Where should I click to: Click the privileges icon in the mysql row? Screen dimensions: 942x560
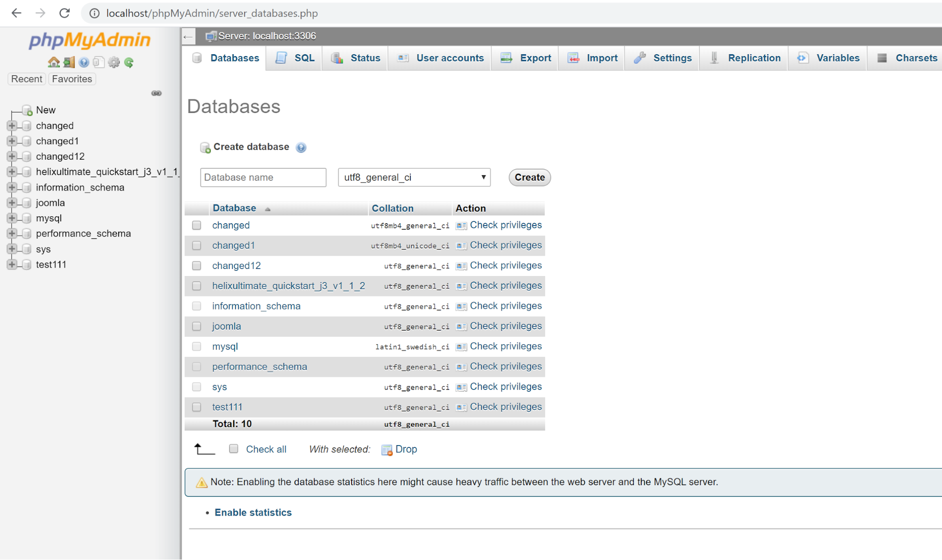(x=461, y=347)
